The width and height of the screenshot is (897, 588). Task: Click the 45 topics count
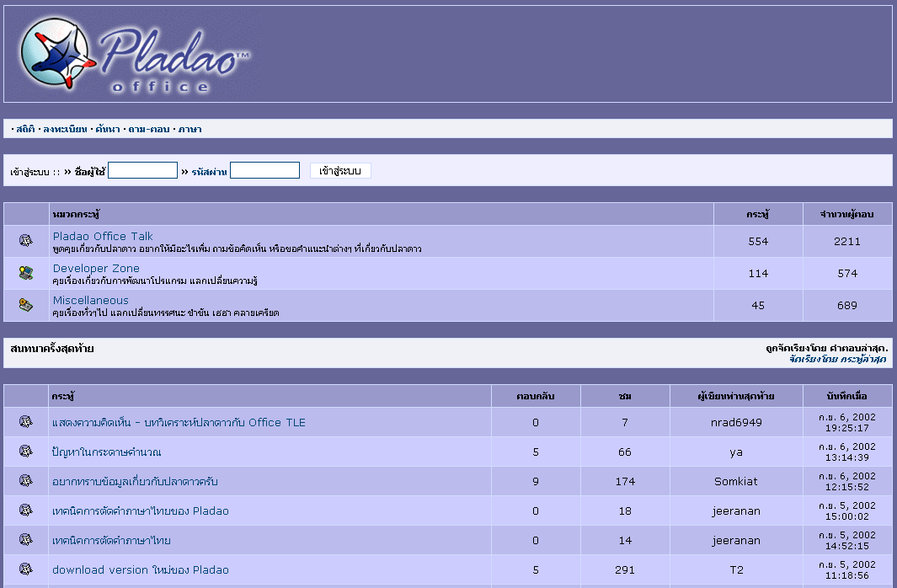pos(758,306)
